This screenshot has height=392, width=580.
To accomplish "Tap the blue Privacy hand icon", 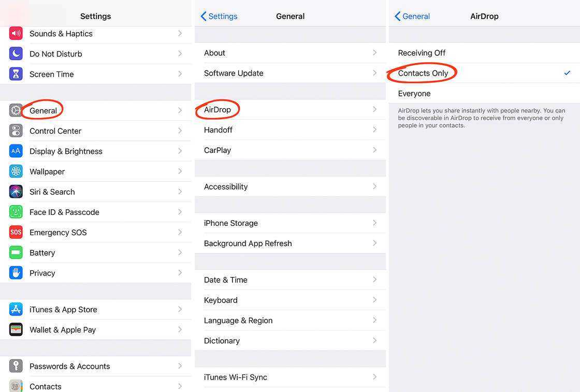I will click(16, 273).
